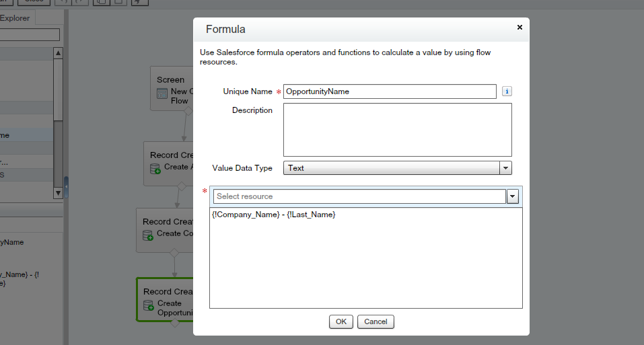Click the Explorer list scroll-down arrow

coord(59,193)
